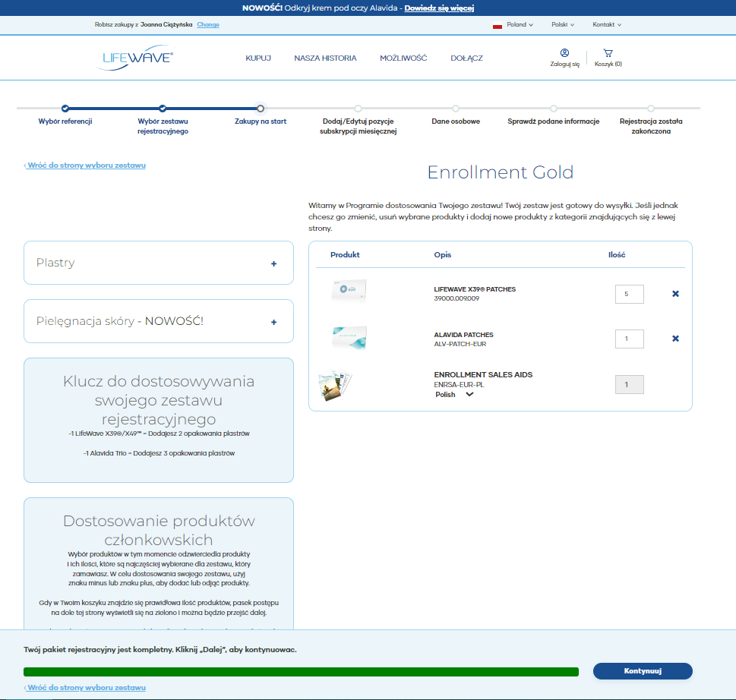Click bottom Wróć do strony wyboru zestawu link

tap(85, 687)
